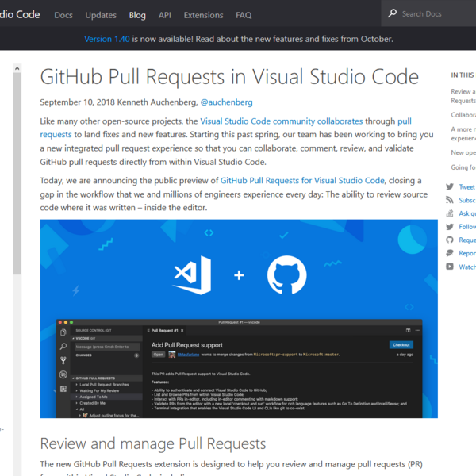Click the Subscribe link in sidebar
This screenshot has height=476, width=476.
[x=467, y=200]
